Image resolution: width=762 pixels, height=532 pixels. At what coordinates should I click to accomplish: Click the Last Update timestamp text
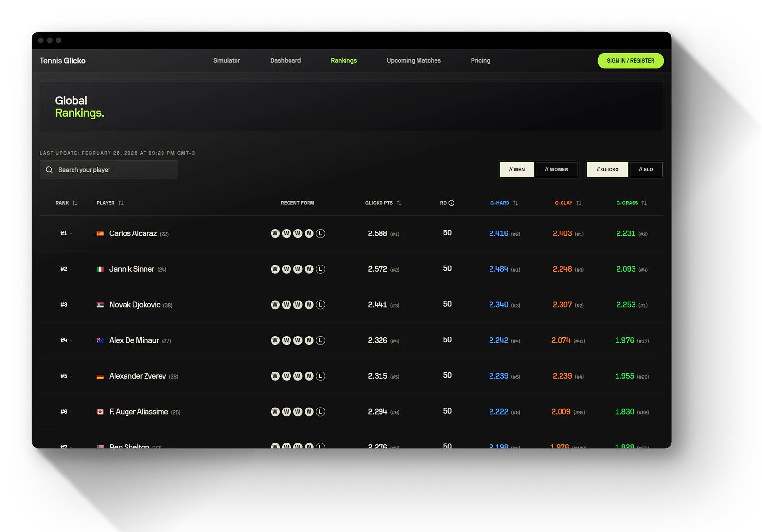[x=117, y=153]
